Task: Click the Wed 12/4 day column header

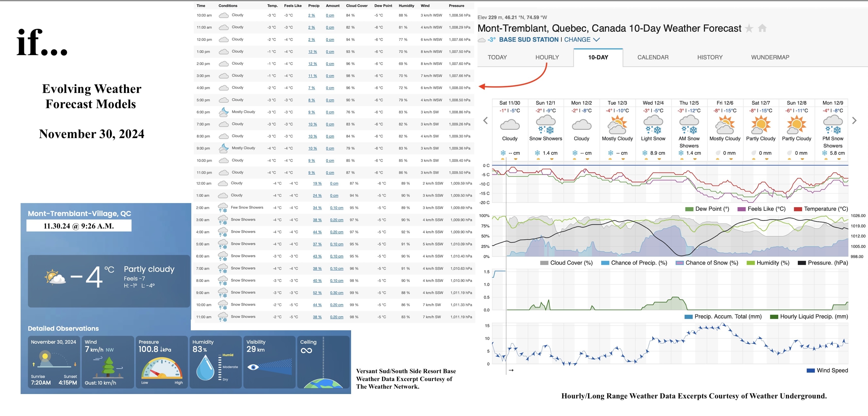Action: [653, 103]
